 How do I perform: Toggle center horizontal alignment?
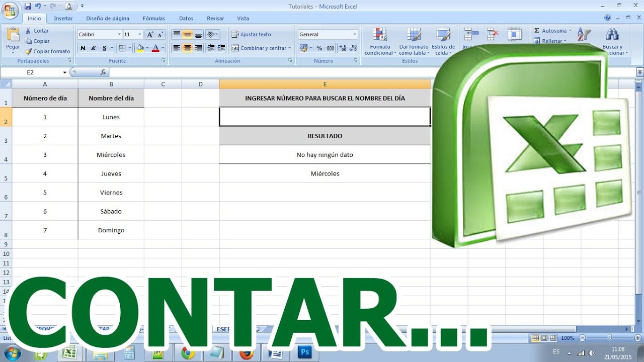click(x=187, y=48)
